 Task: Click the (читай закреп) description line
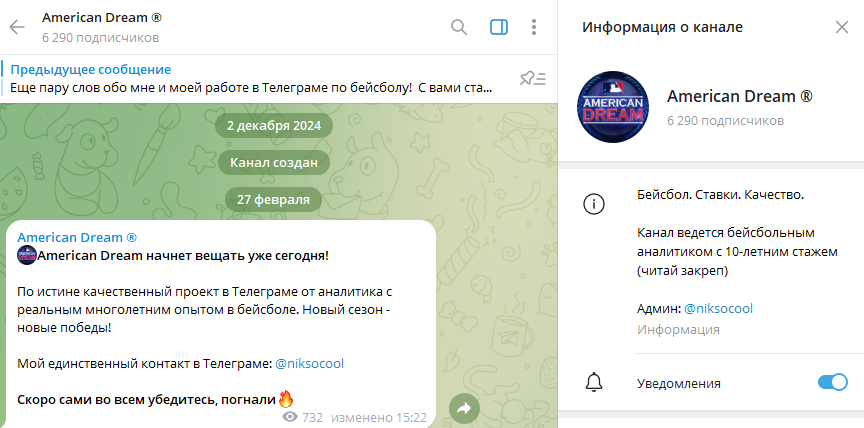(682, 271)
